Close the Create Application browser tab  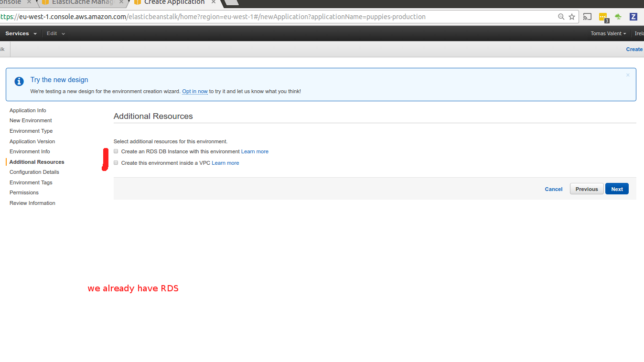point(213,2)
